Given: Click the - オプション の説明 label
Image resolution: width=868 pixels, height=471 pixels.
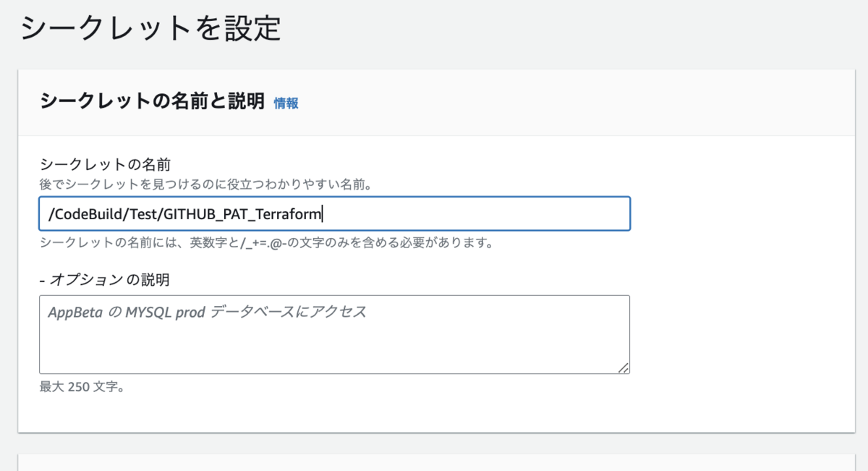Looking at the screenshot, I should click(105, 279).
